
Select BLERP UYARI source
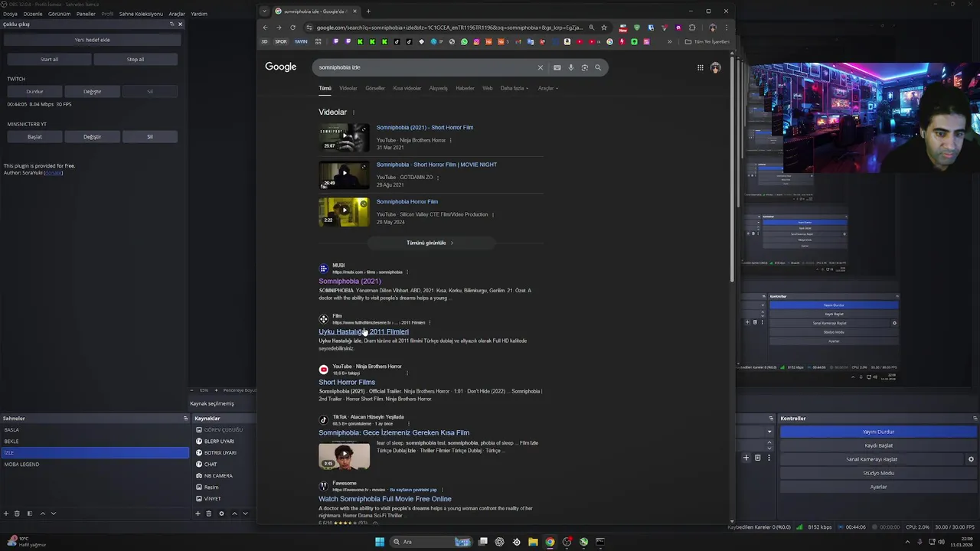[x=219, y=442]
